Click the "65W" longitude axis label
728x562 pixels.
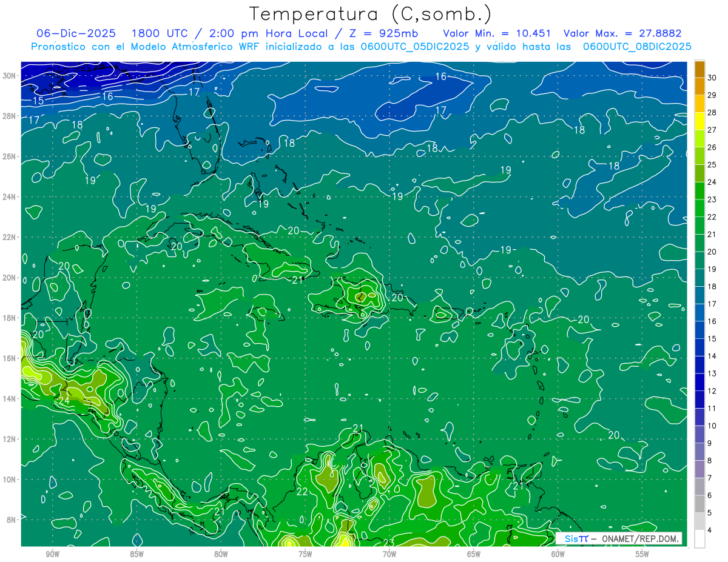pyautogui.click(x=474, y=554)
